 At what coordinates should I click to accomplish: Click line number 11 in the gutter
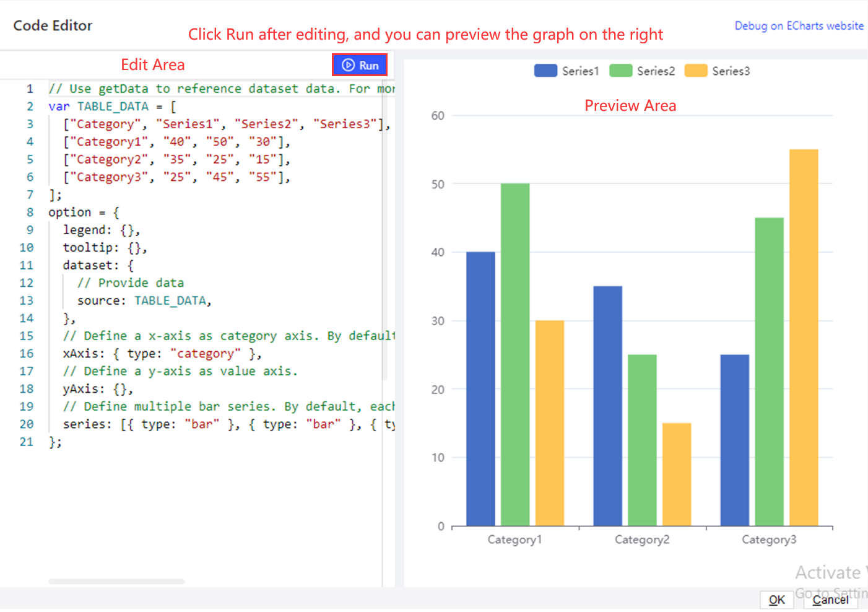coord(27,266)
